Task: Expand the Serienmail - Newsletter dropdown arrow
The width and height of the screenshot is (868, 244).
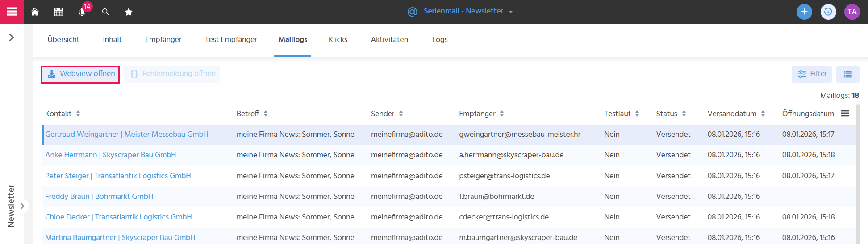Action: pyautogui.click(x=511, y=12)
